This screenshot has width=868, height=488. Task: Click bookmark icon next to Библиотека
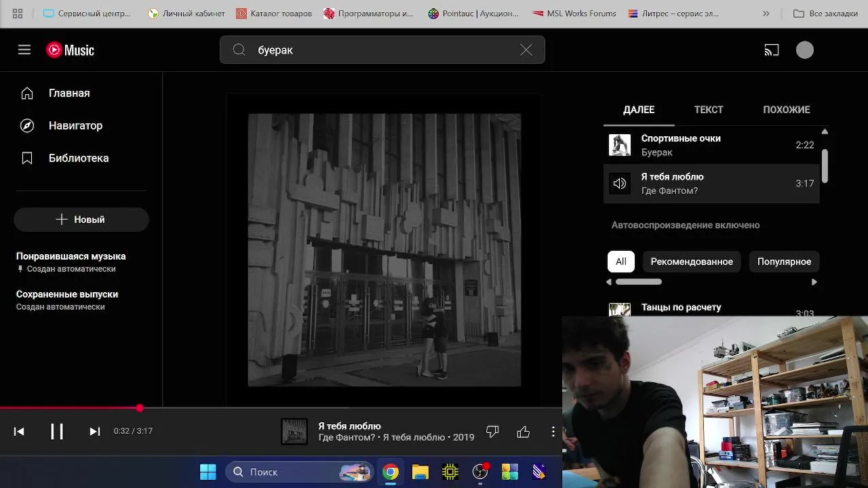(27, 158)
